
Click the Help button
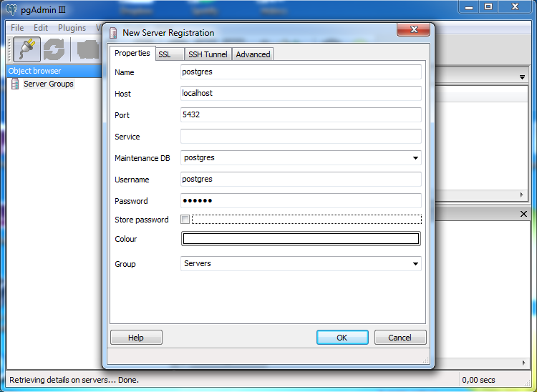(136, 338)
